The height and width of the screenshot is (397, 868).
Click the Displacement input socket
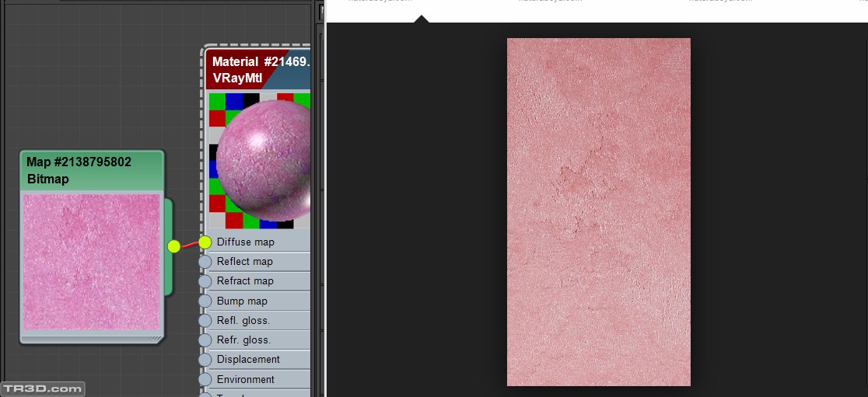click(205, 360)
